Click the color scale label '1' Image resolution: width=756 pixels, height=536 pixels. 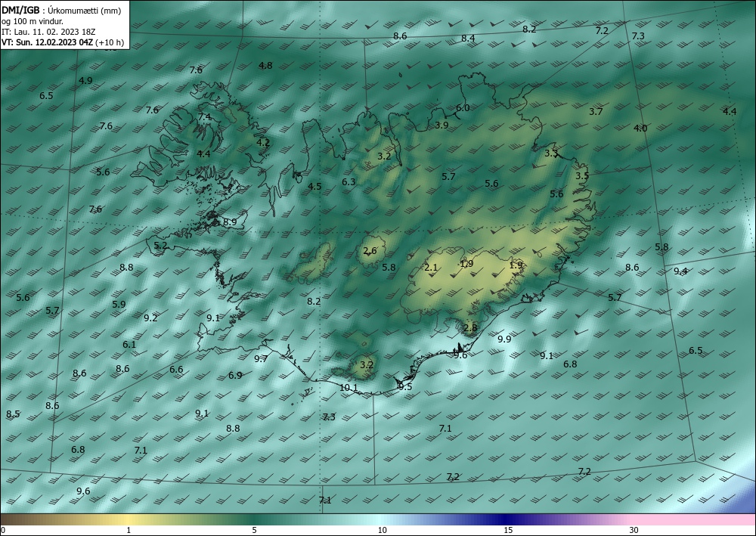(x=129, y=530)
